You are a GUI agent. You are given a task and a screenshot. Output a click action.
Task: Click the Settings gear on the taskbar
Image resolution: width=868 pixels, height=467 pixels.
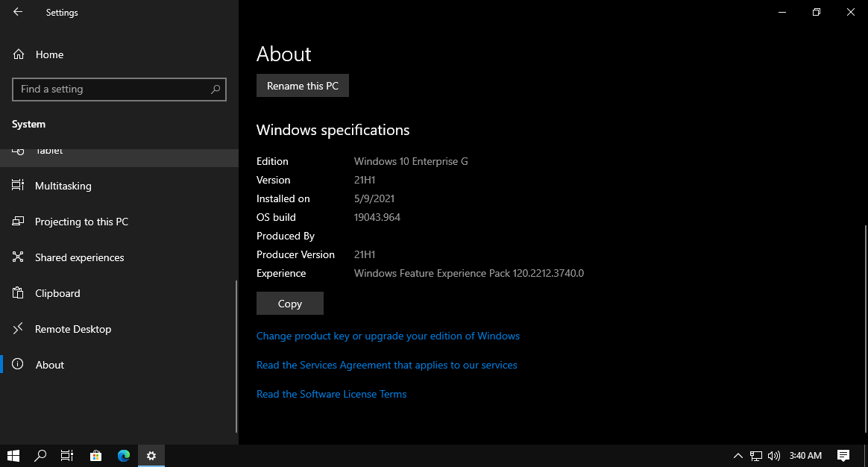(x=151, y=455)
